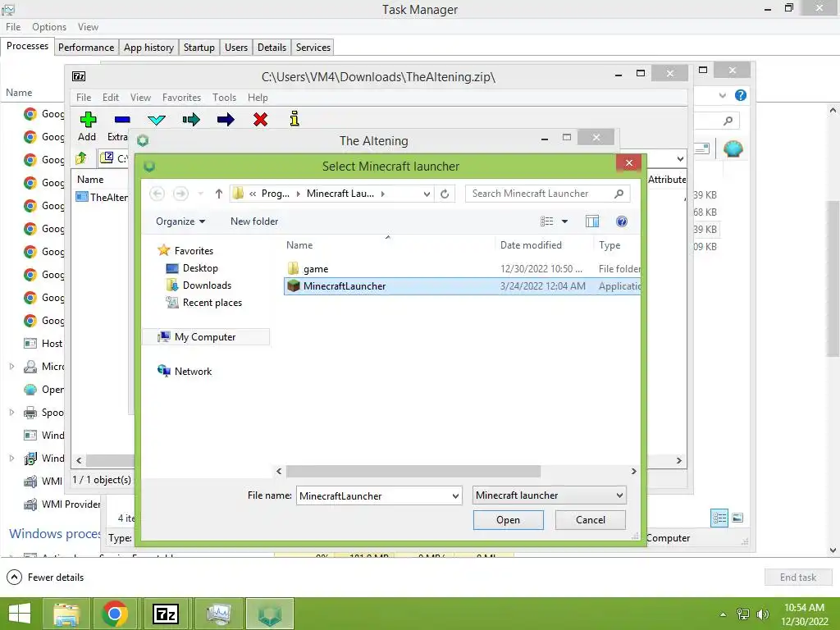Change the view layout icon in dialog

(546, 221)
